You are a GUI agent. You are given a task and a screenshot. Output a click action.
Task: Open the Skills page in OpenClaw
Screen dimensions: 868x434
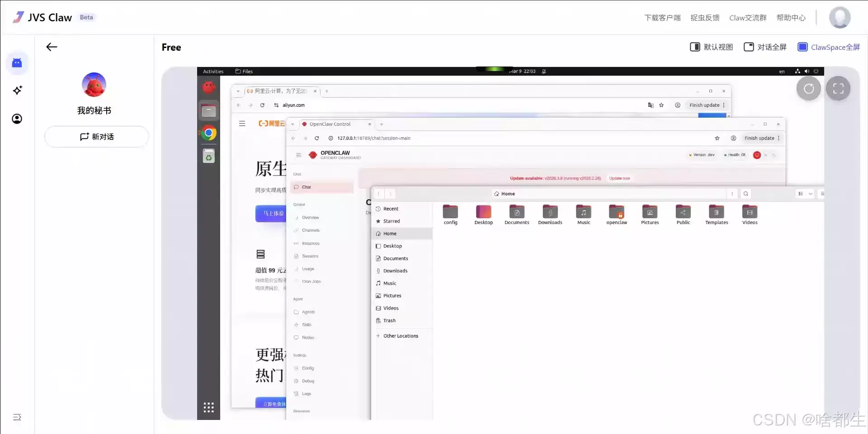tap(306, 324)
